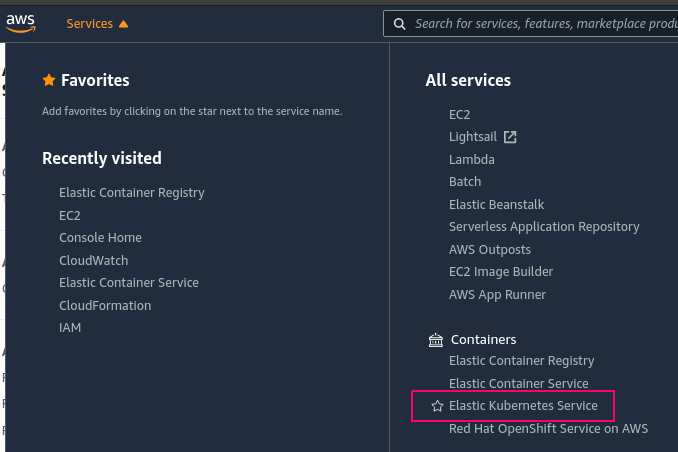Click the Favorites star icon
This screenshot has width=678, height=452.
(x=49, y=80)
